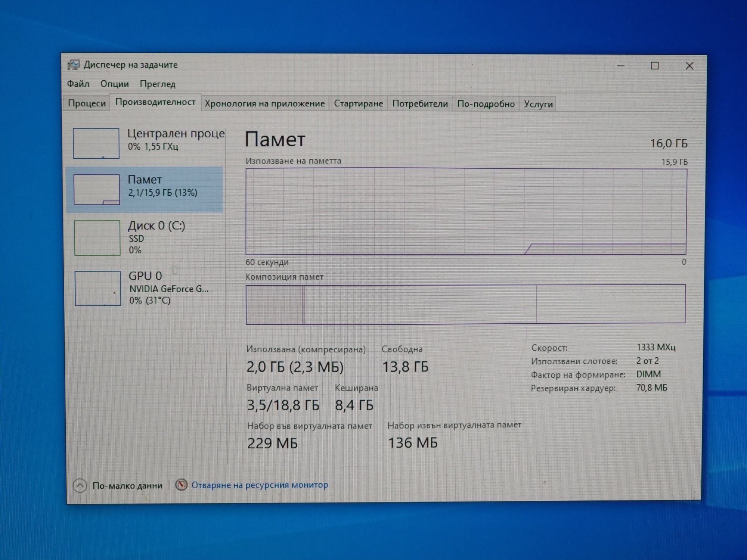
Task: Open the 'Преглед' menu
Action: pyautogui.click(x=158, y=84)
